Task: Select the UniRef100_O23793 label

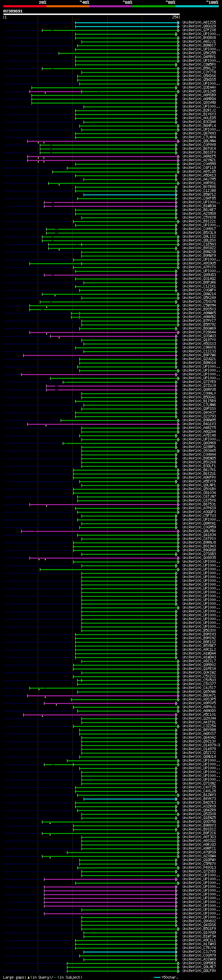Action: (x=199, y=416)
